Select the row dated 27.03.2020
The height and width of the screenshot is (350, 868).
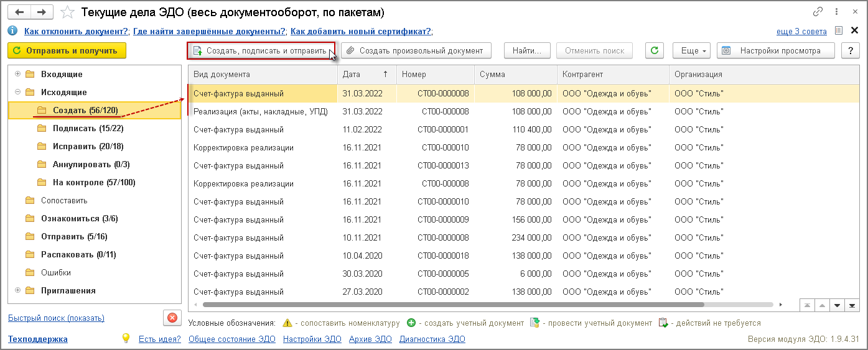(x=524, y=291)
